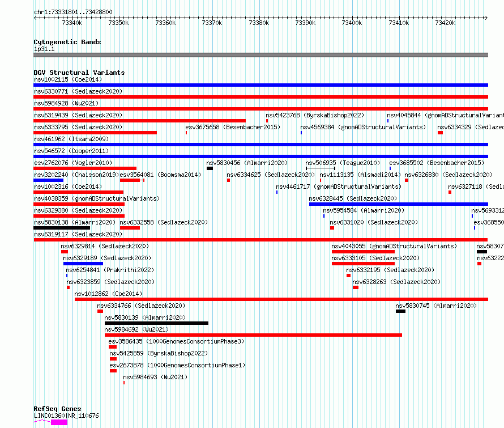Select the long red bar of nsv1012862
This screenshot has height=428, width=504.
coord(281,299)
